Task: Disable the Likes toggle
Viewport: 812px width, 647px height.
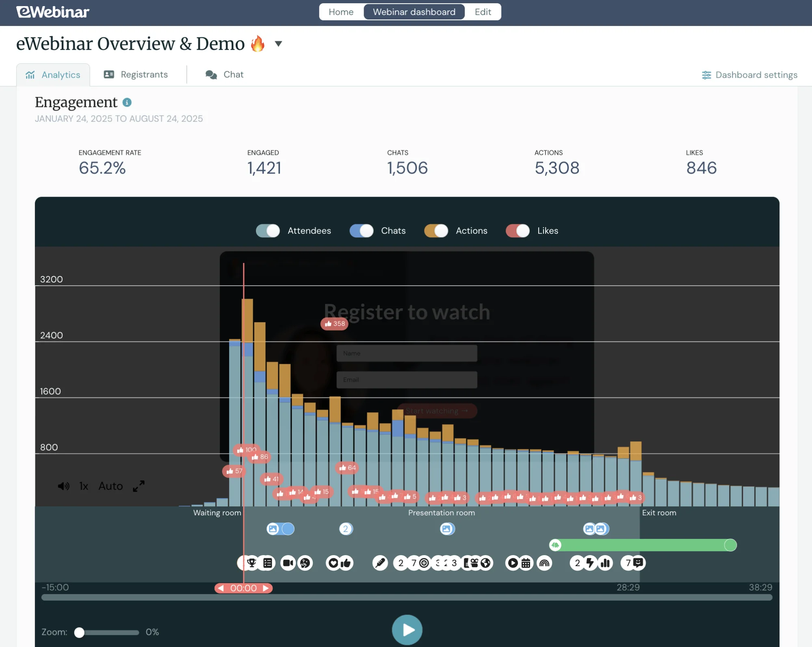Action: pos(517,230)
